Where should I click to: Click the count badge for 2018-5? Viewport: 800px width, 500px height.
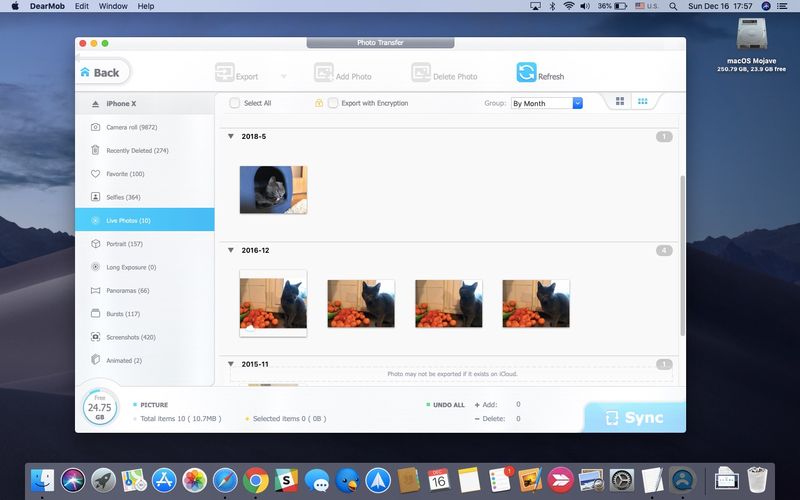pyautogui.click(x=664, y=137)
